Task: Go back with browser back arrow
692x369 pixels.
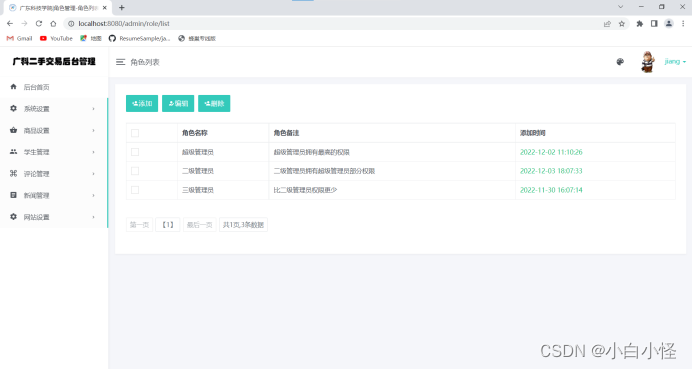Action: click(x=10, y=23)
